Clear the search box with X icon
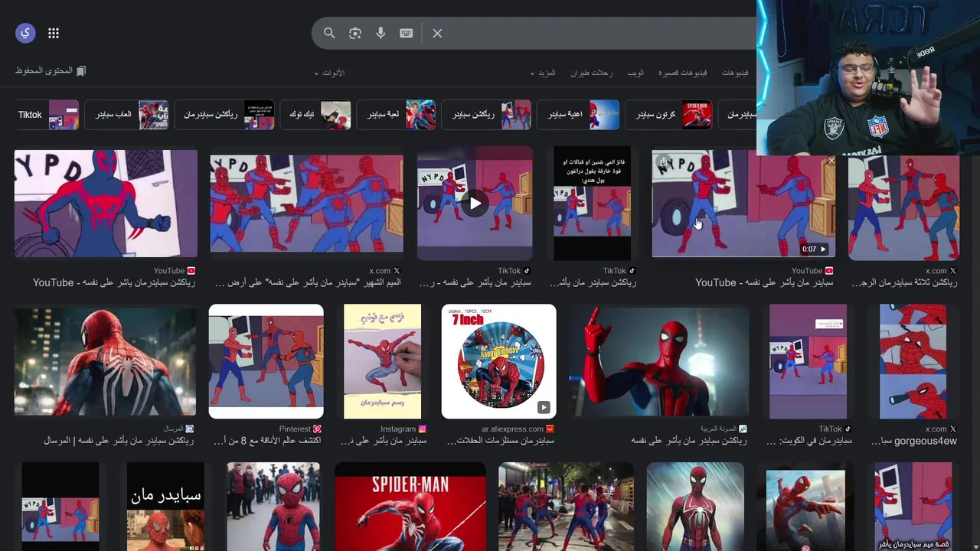Image resolution: width=980 pixels, height=551 pixels. coord(437,33)
